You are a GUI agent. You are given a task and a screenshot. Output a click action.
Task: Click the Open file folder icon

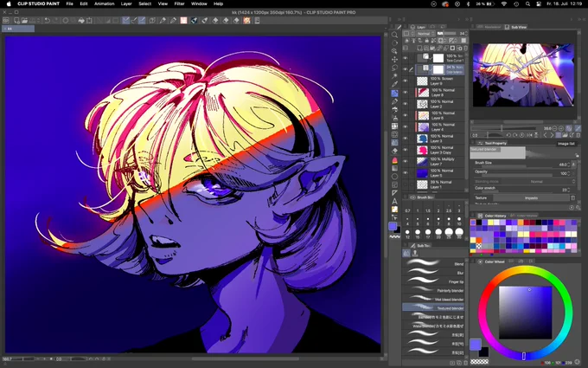click(x=24, y=21)
